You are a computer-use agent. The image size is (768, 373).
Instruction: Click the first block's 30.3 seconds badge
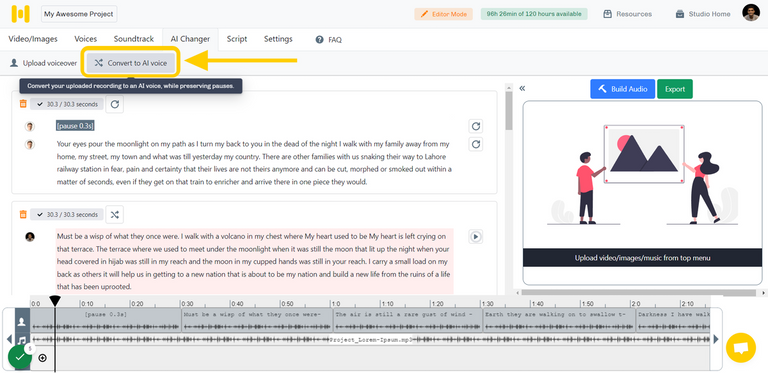pyautogui.click(x=67, y=104)
